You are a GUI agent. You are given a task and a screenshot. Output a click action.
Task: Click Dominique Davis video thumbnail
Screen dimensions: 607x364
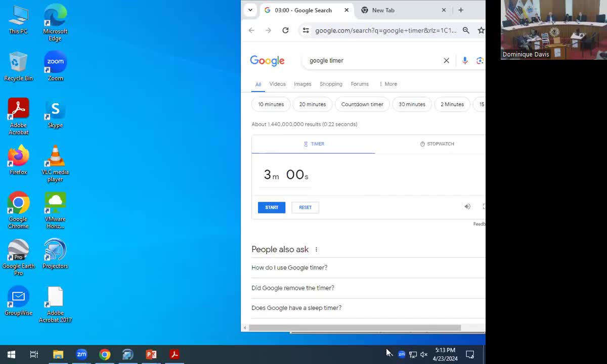(x=554, y=30)
